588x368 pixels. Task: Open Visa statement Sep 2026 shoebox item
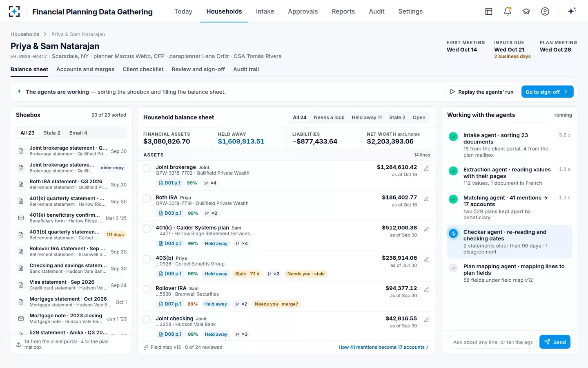(71, 285)
